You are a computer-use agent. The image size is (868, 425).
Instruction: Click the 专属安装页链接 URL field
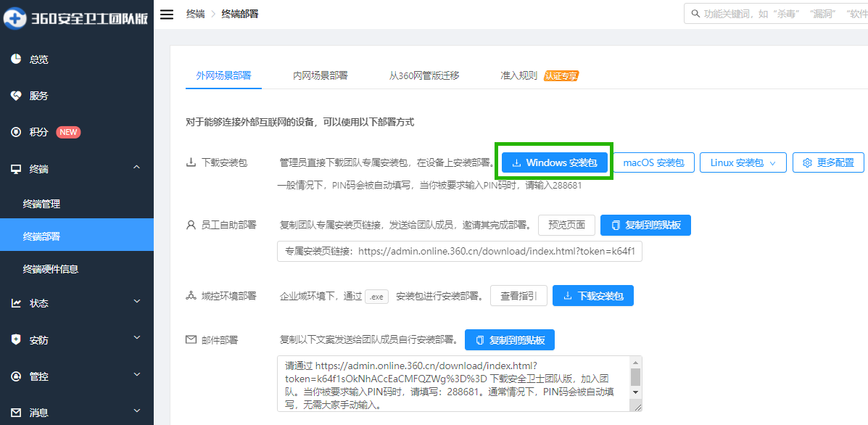pos(460,251)
